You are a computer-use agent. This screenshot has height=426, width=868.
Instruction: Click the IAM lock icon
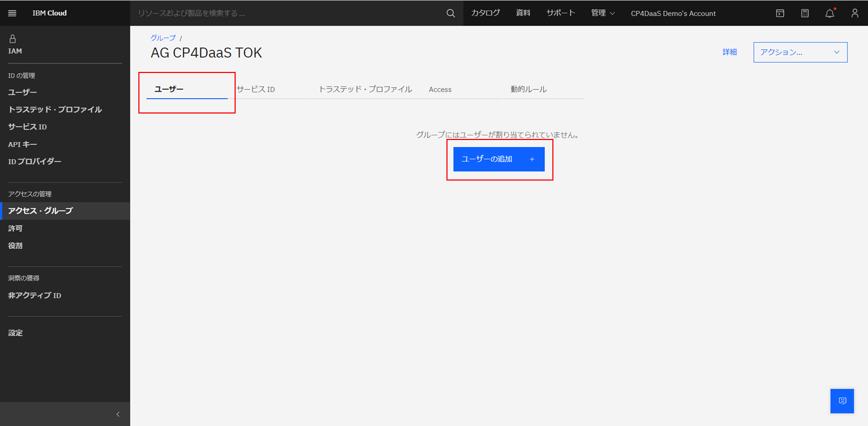coord(12,39)
